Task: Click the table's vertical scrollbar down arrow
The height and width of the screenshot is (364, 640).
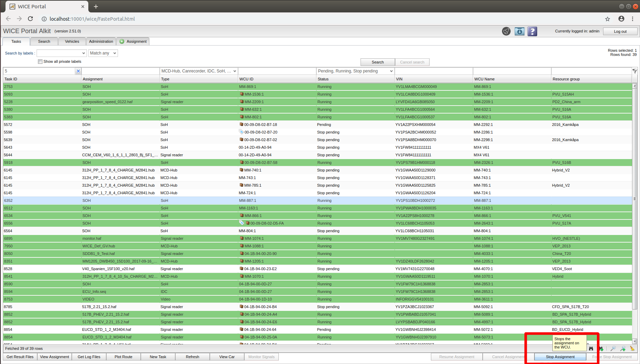Action: coord(634,341)
